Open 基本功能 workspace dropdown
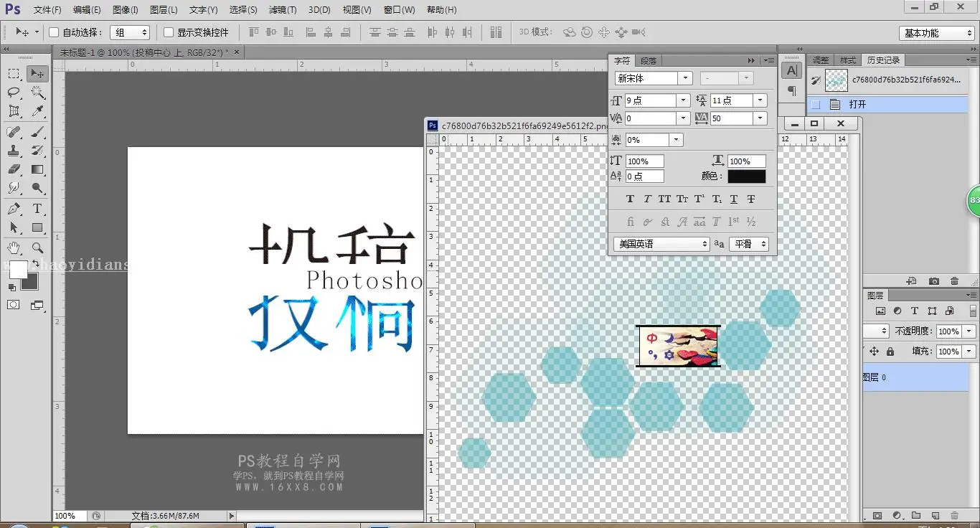The width and height of the screenshot is (980, 528). pyautogui.click(x=936, y=33)
